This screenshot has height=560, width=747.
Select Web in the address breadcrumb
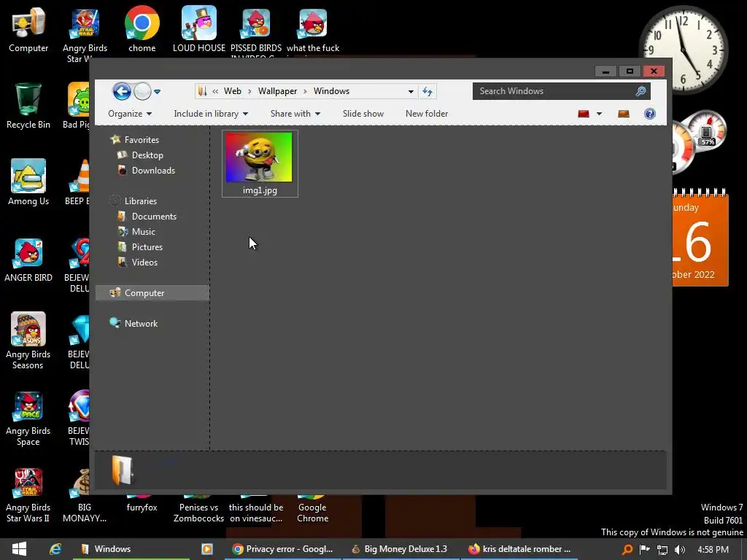(x=233, y=91)
